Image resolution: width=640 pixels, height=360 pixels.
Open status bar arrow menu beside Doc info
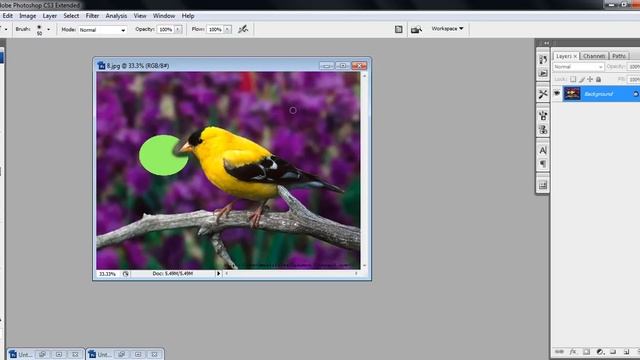[x=218, y=273]
